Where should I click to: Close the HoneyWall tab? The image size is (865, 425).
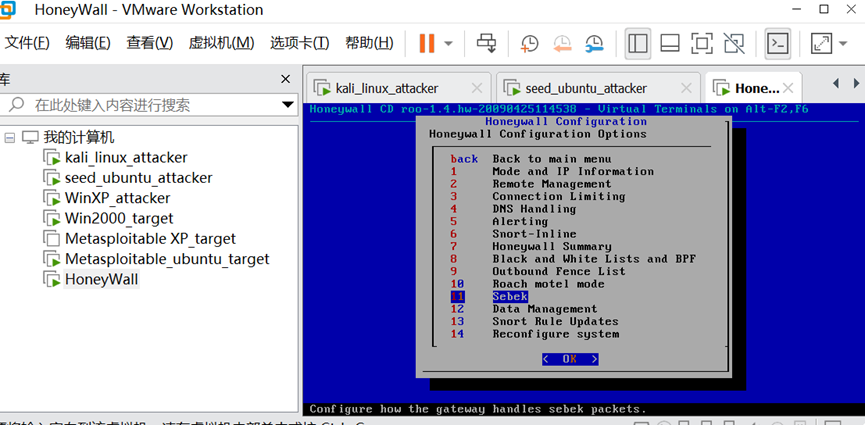[x=788, y=88]
